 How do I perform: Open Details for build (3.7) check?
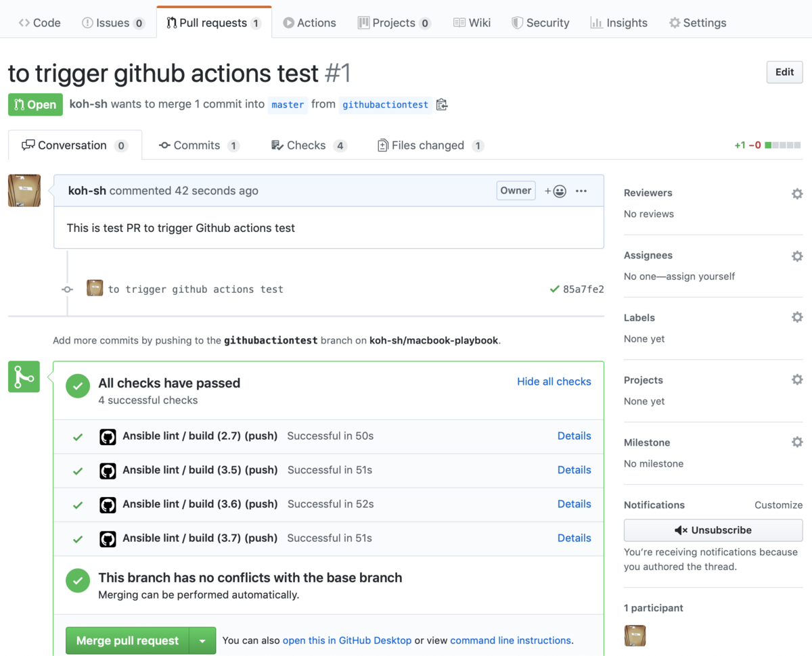pos(574,538)
